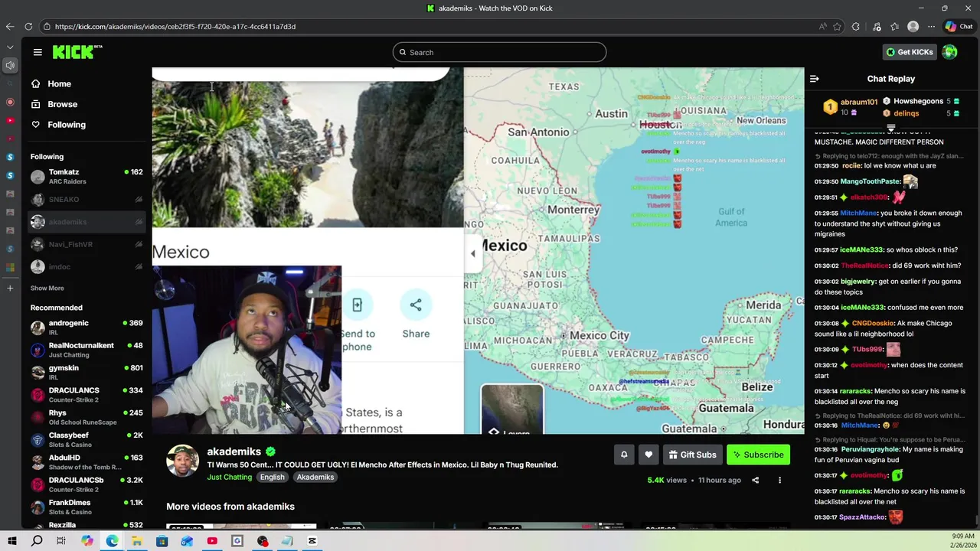Open Navi_FishVR in Following list
The height and width of the screenshot is (551, 980).
87,244
